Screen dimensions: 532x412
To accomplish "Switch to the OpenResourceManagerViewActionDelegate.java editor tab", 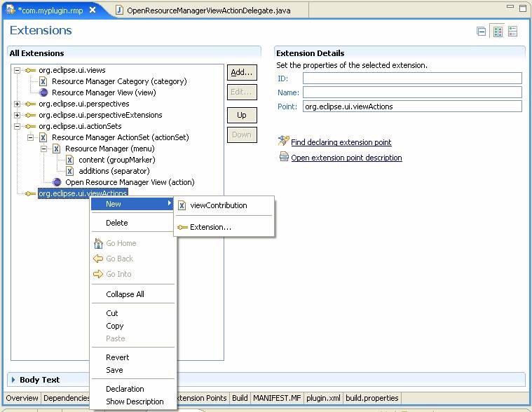I will pyautogui.click(x=209, y=11).
